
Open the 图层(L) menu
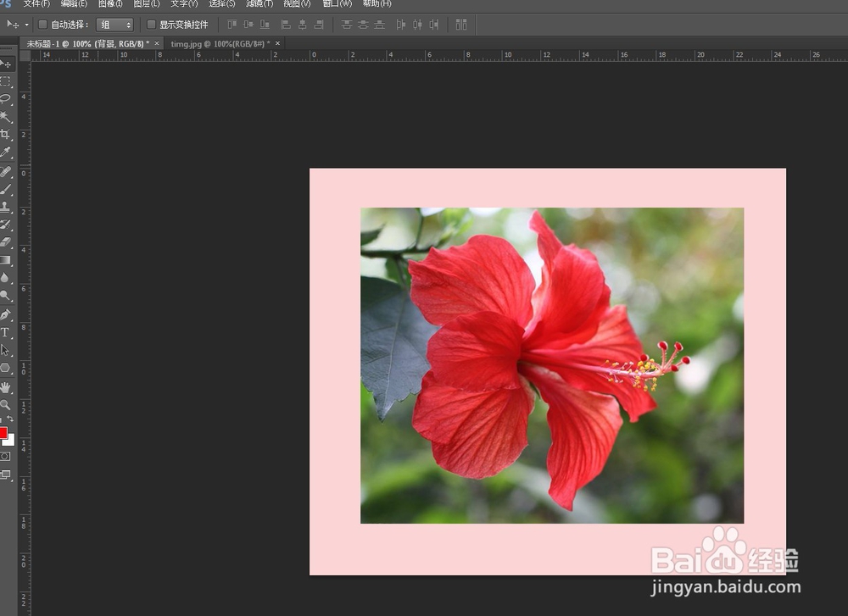(x=147, y=3)
